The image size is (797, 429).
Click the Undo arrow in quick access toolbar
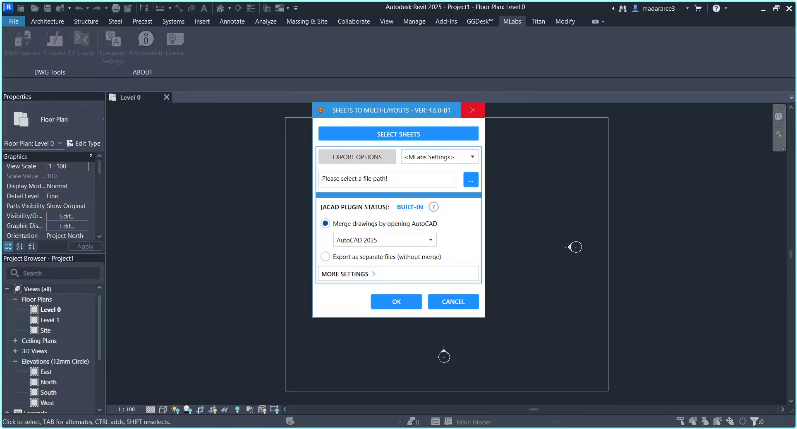79,8
